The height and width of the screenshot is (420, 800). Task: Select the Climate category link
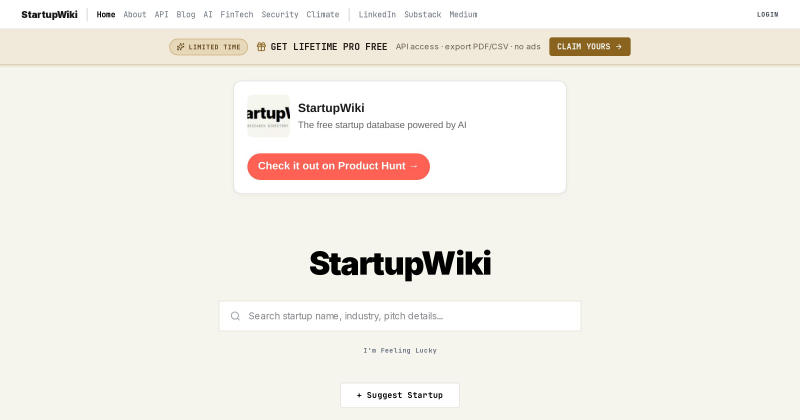322,14
